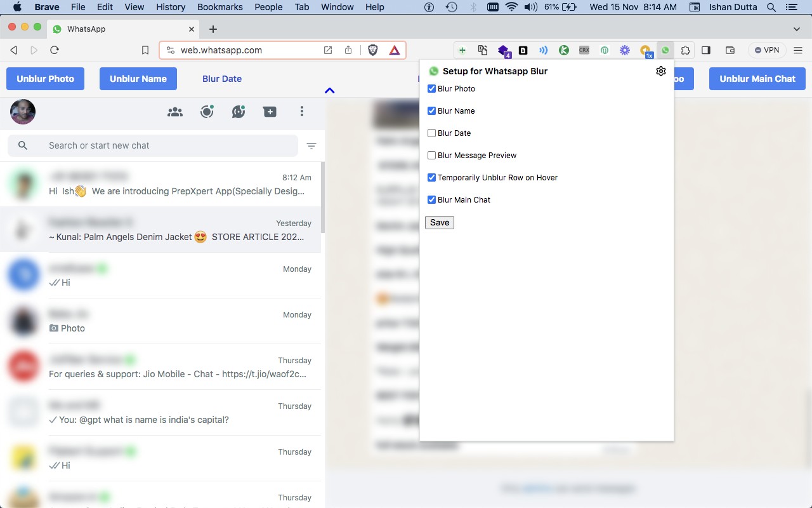Open the settings gear in Whatsapp Blur popup
The width and height of the screenshot is (812, 508).
(x=661, y=71)
